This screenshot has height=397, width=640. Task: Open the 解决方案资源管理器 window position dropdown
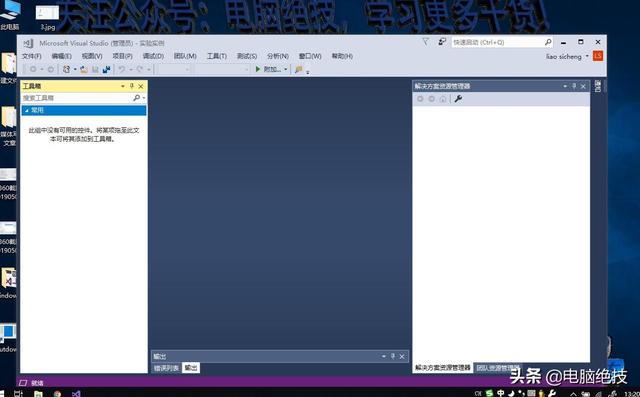565,86
